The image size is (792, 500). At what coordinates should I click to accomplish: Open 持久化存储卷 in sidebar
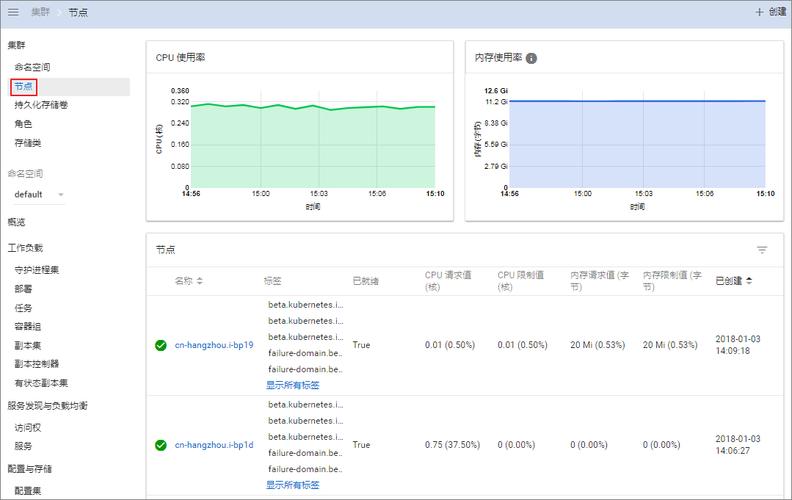pyautogui.click(x=41, y=105)
